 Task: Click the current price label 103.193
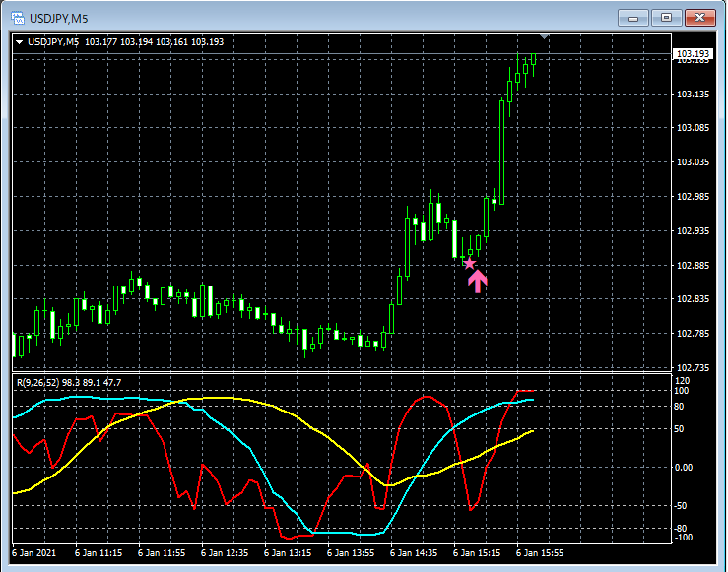click(x=693, y=53)
